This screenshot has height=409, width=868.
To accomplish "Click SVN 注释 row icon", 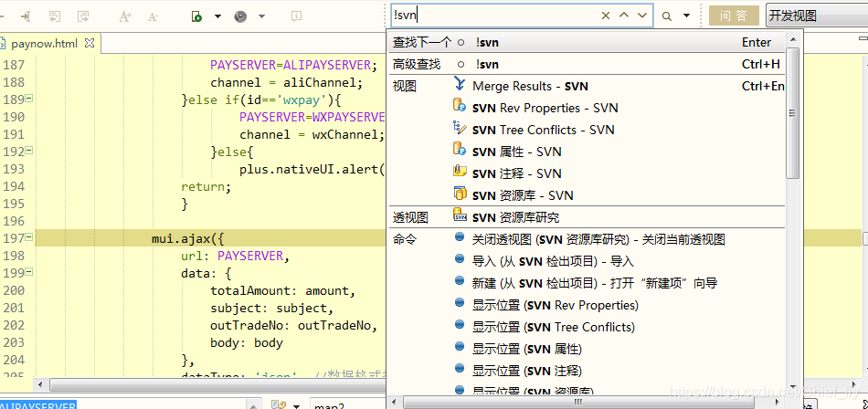I will click(460, 171).
